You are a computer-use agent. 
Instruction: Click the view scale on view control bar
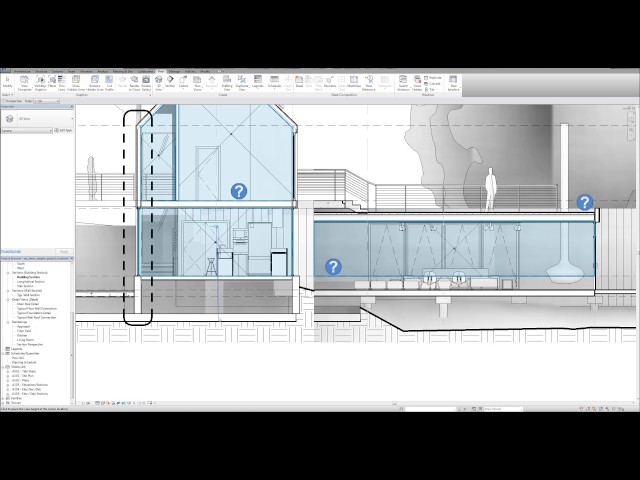click(86, 403)
